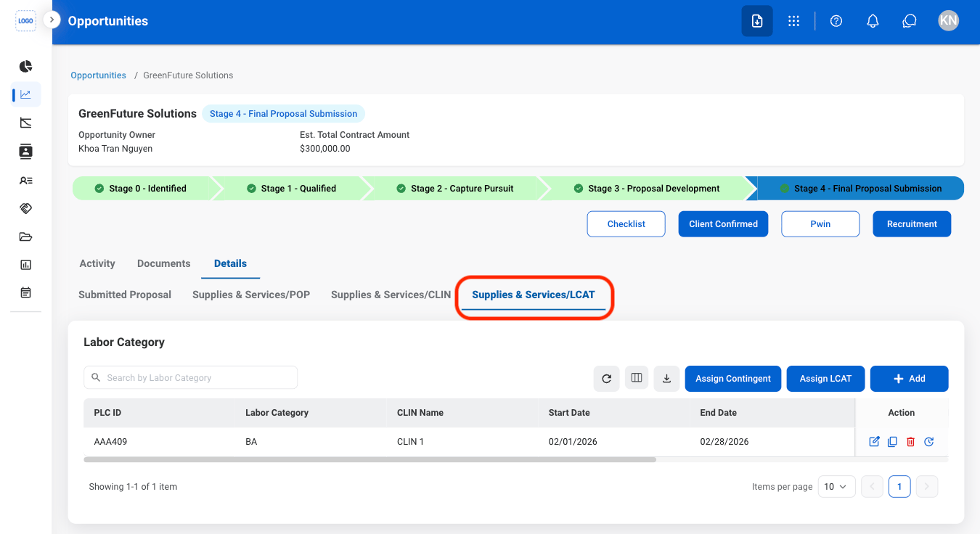Viewport: 980px width, 534px height.
Task: Click the Assign Contingent button
Action: (x=733, y=379)
